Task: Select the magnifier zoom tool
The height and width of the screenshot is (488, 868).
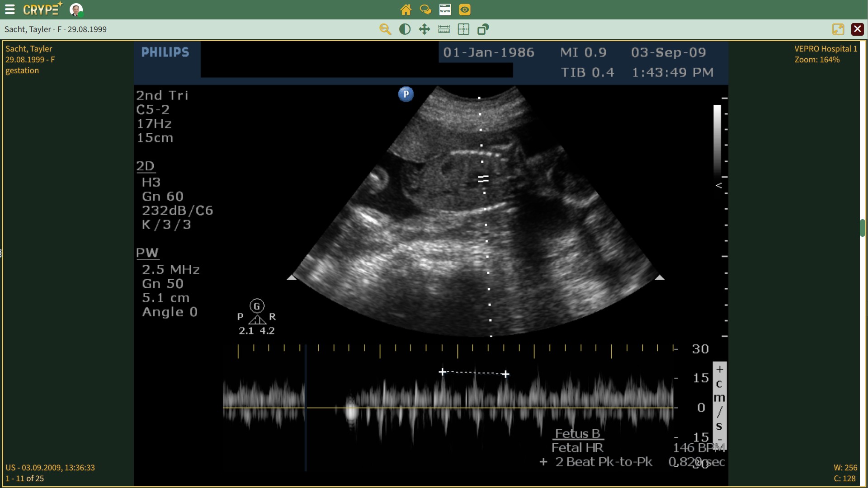Action: (385, 29)
